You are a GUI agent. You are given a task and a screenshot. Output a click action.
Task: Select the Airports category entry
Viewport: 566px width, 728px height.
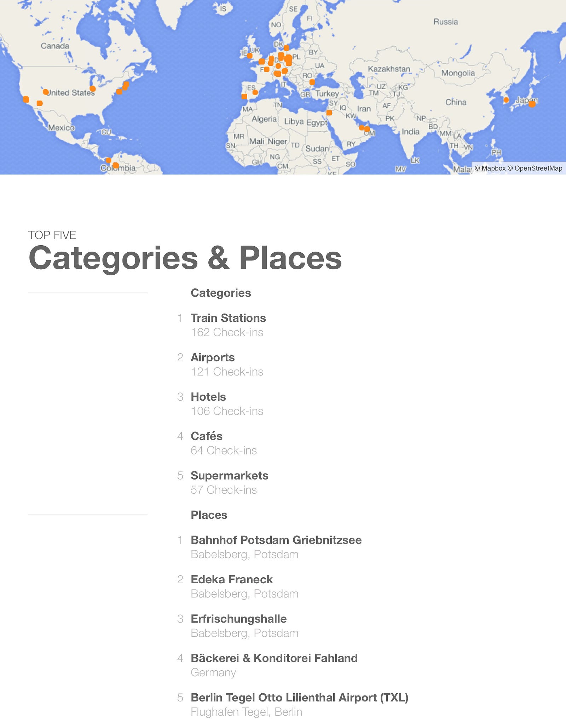click(213, 357)
